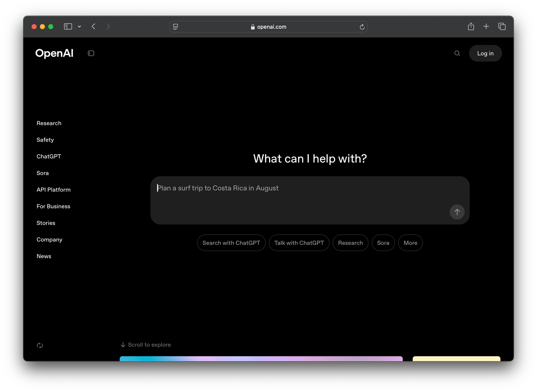Click the loop icon at sidebar bottom

pos(40,345)
